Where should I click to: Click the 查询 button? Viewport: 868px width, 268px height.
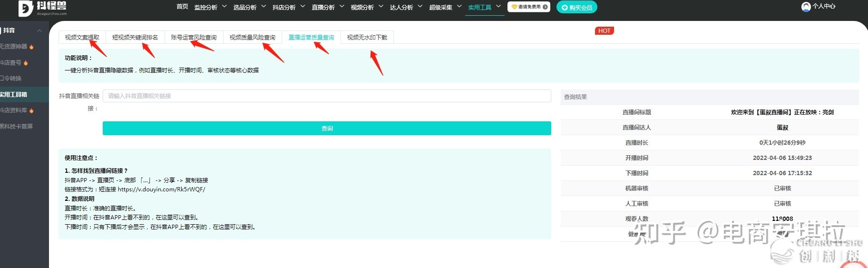coord(327,129)
